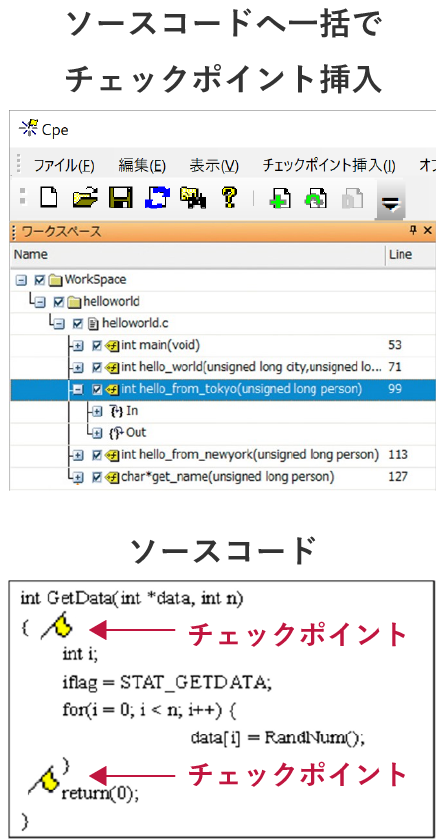This screenshot has width=445, height=839.
Task: Click line number 113
Action: pos(397,455)
